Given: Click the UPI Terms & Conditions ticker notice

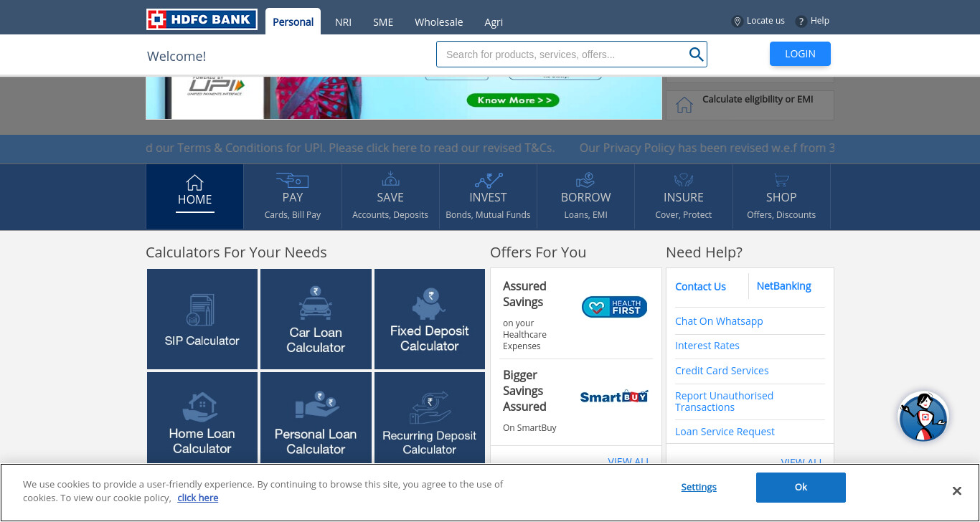Looking at the screenshot, I should pos(350,148).
